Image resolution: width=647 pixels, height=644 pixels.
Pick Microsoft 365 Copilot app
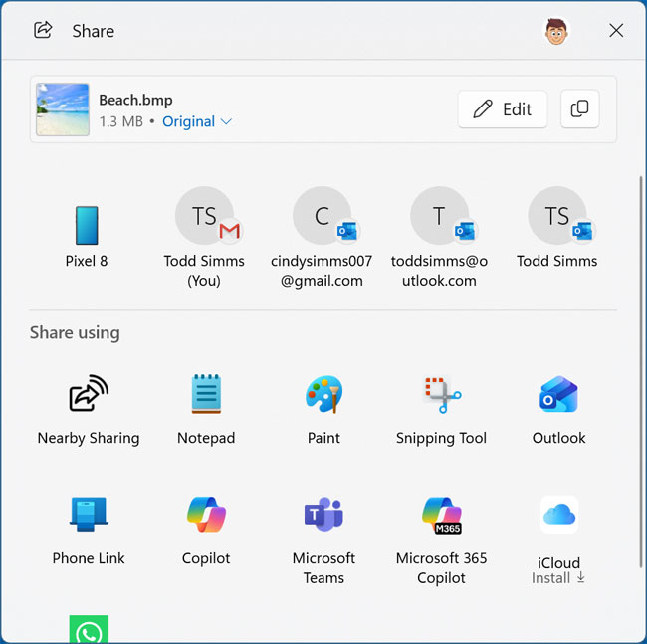(441, 516)
